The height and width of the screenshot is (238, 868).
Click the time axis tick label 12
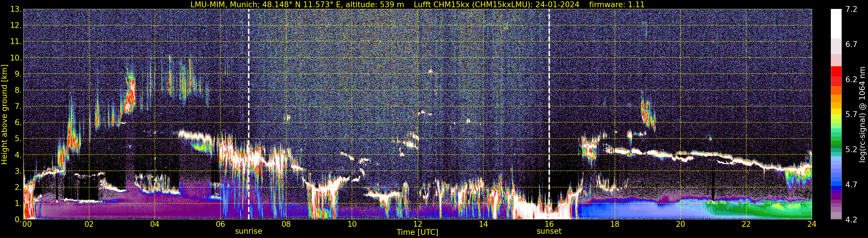pos(417,224)
